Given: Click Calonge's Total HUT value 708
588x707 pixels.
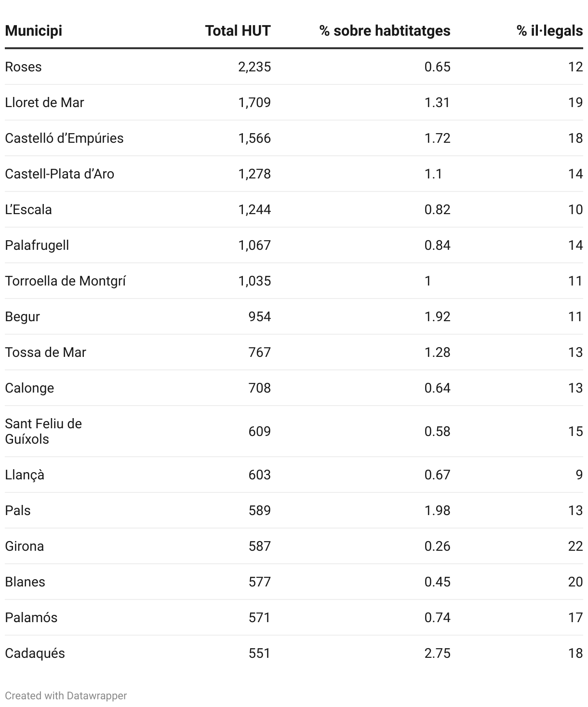Looking at the screenshot, I should pyautogui.click(x=260, y=388).
